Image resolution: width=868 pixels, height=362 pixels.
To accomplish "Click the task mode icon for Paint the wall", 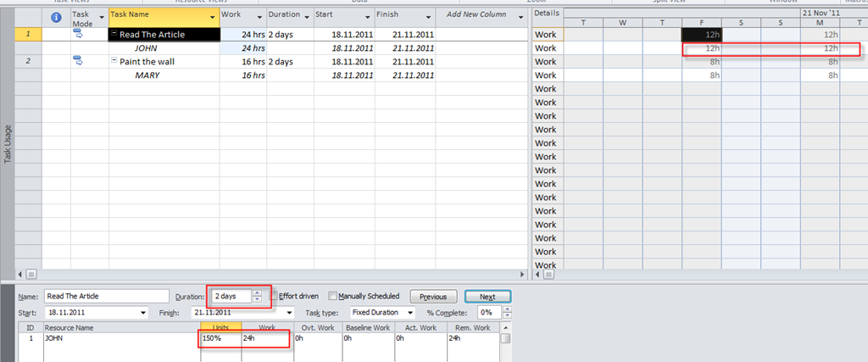I will [x=79, y=61].
